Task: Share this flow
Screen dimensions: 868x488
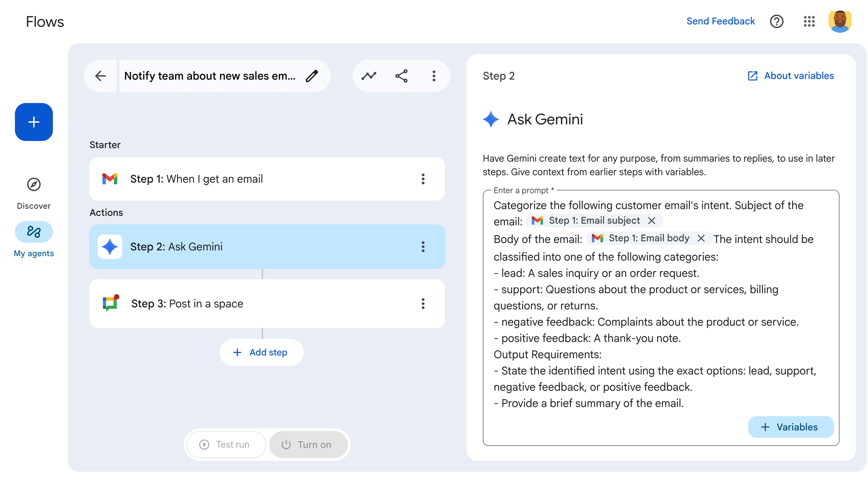Action: click(401, 76)
